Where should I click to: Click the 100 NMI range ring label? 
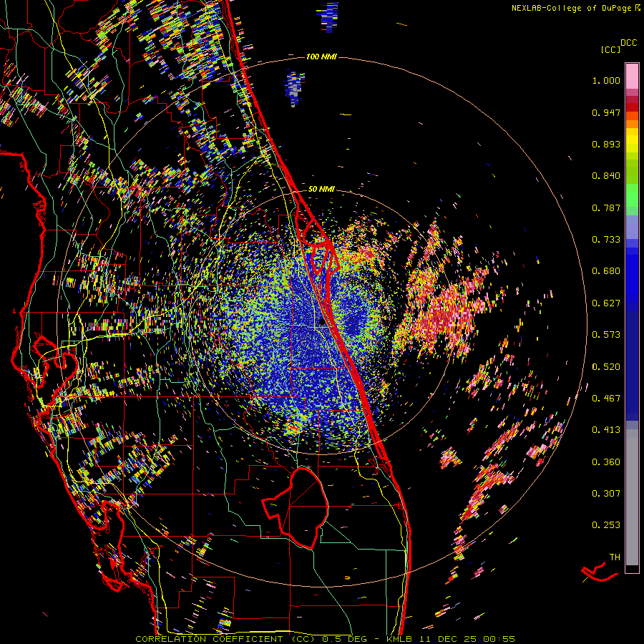coord(321,57)
